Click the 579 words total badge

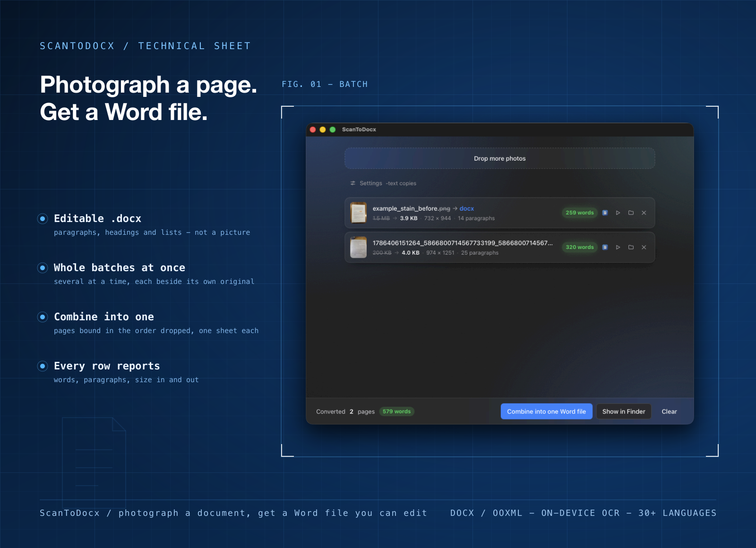click(x=397, y=411)
